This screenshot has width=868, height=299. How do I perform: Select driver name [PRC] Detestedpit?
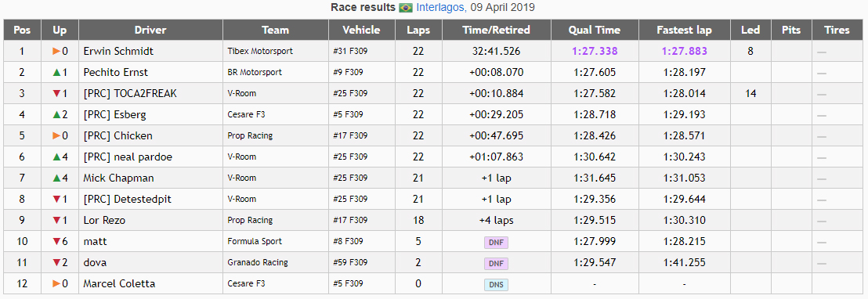click(128, 199)
